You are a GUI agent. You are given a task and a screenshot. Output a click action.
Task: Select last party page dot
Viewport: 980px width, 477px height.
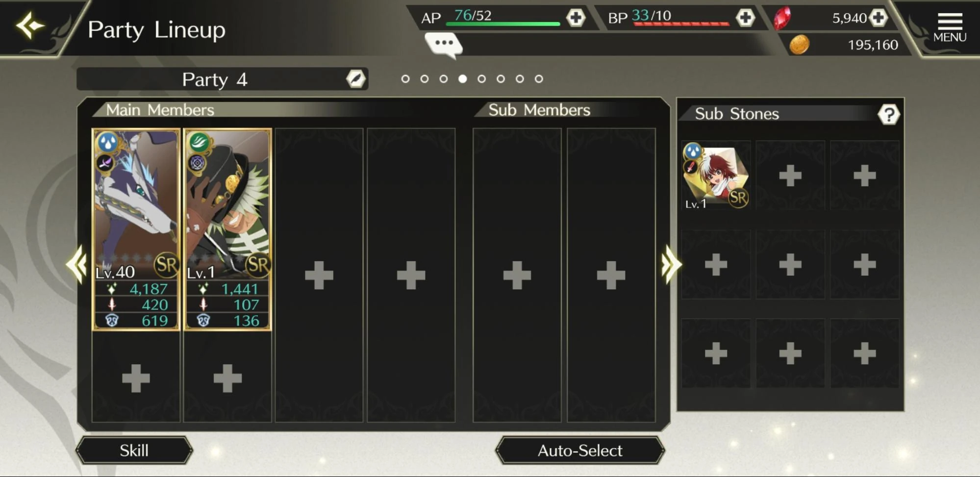tap(539, 78)
